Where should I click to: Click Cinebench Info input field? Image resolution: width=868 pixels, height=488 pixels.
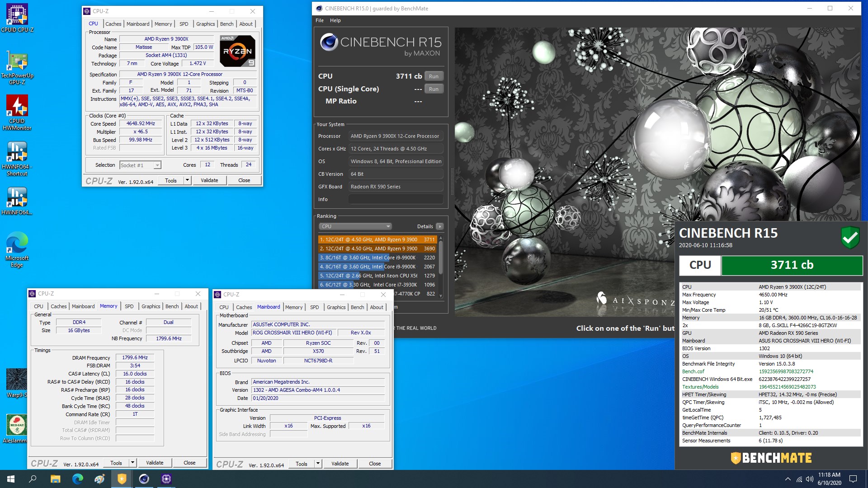click(396, 199)
